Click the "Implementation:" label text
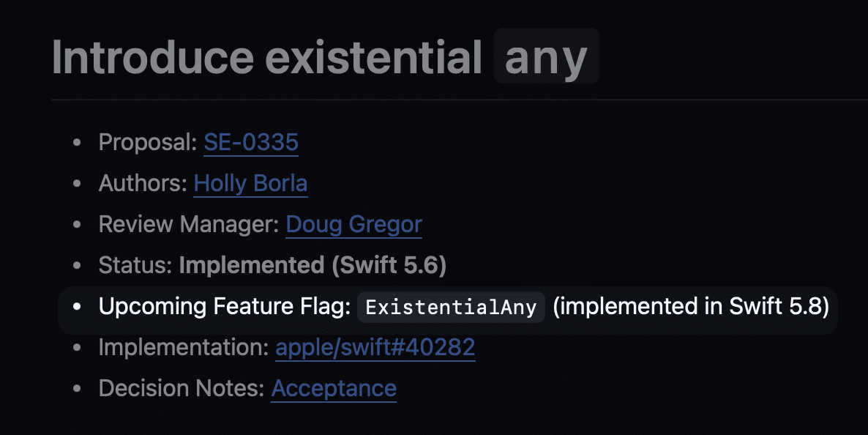This screenshot has height=435, width=868. [x=184, y=347]
